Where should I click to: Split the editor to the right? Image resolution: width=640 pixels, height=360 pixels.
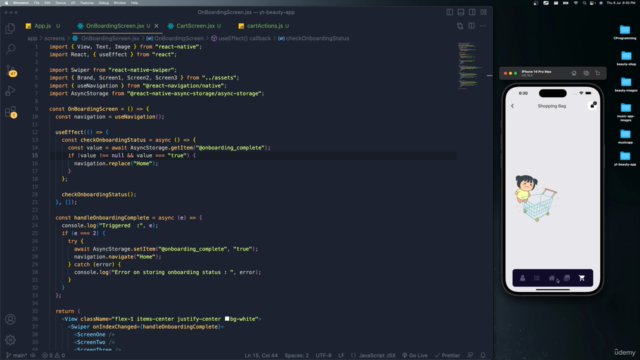coord(471,26)
